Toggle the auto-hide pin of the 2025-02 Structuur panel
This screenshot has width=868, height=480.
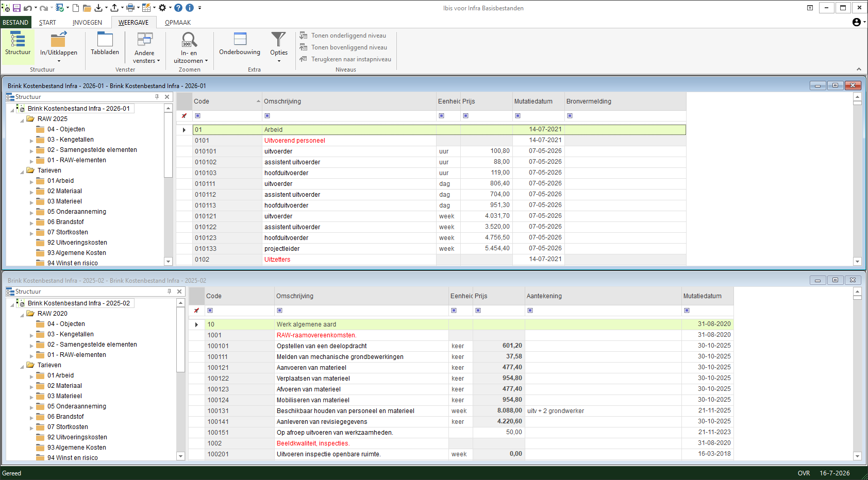click(x=169, y=292)
